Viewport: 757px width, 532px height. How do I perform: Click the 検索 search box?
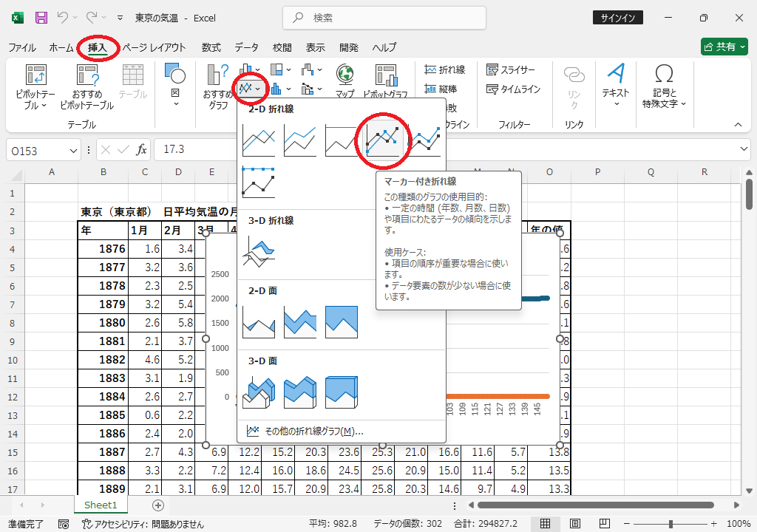pos(384,18)
